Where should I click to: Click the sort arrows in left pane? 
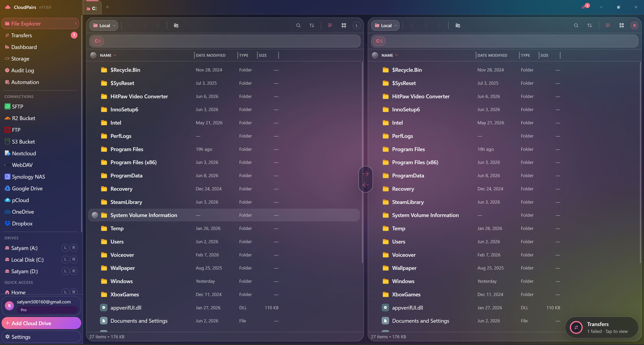(x=312, y=25)
